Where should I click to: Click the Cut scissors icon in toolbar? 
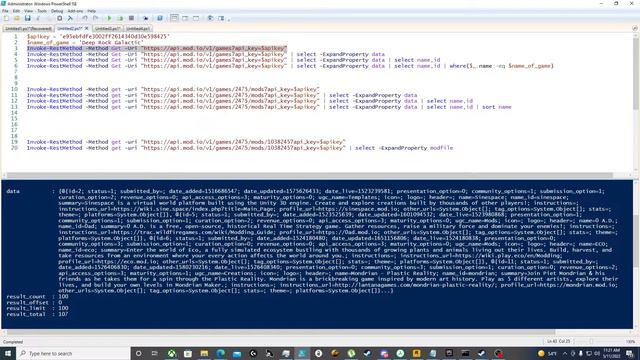click(x=38, y=18)
